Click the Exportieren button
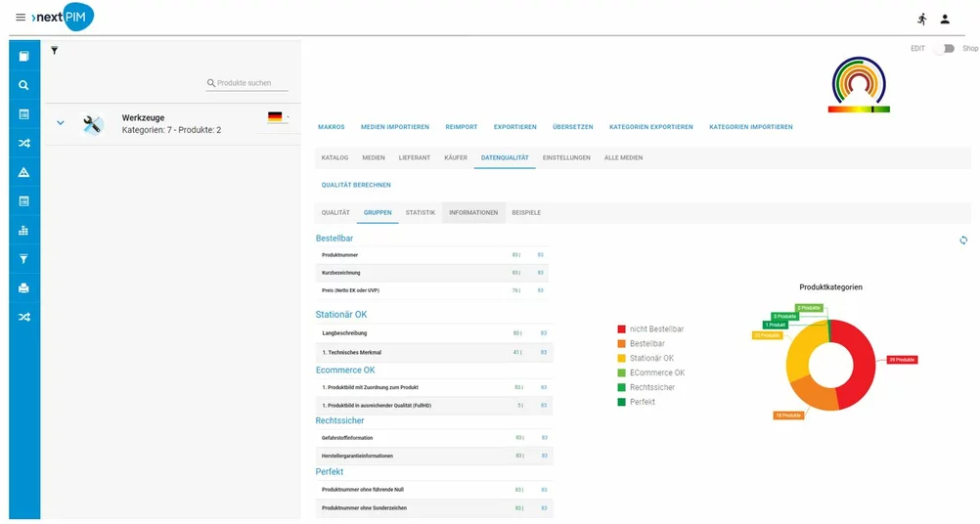 (514, 127)
